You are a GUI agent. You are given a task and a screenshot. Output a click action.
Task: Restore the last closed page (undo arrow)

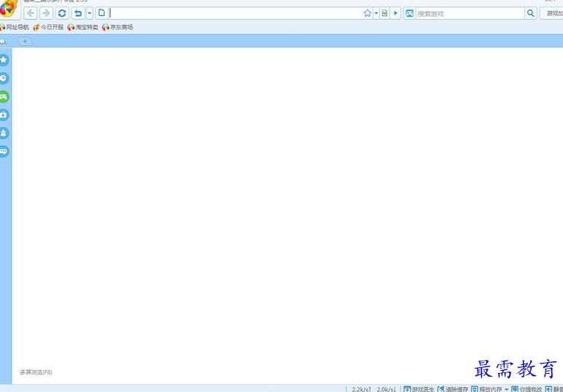tap(78, 14)
